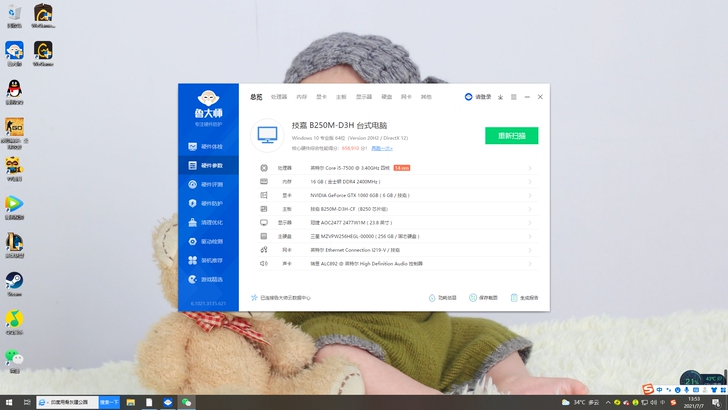Expand the 声卡 ALC892 row arrow
728x410 pixels.
click(530, 264)
